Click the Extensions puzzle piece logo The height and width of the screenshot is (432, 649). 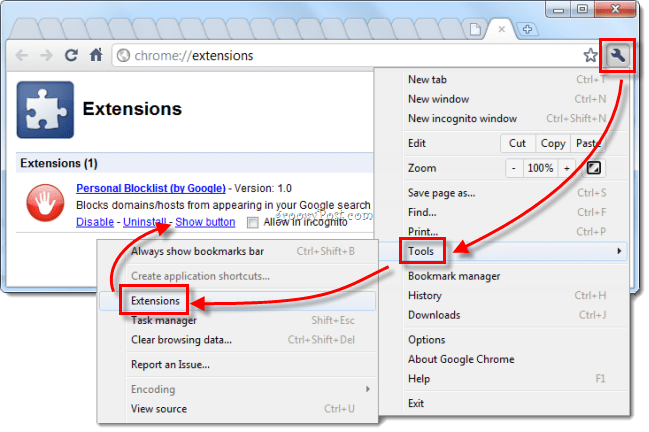(45, 110)
